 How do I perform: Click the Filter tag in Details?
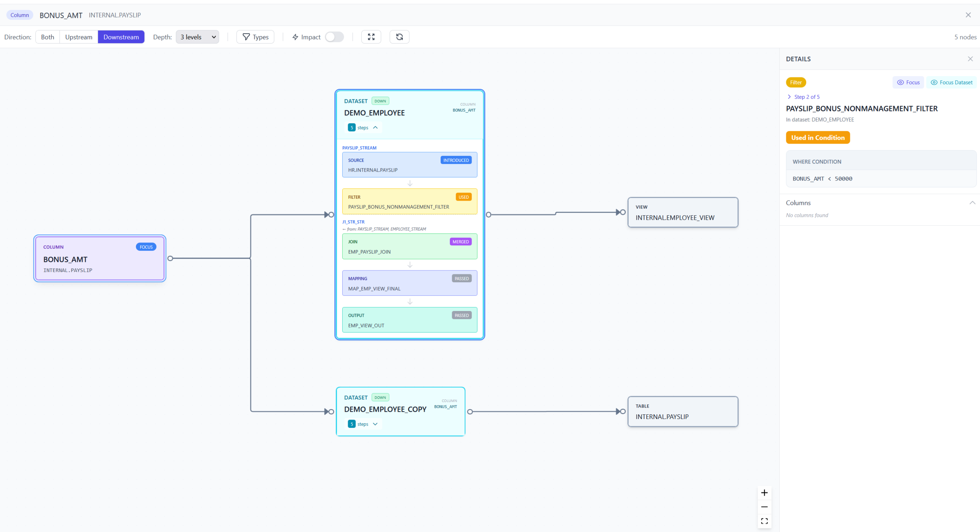tap(796, 82)
